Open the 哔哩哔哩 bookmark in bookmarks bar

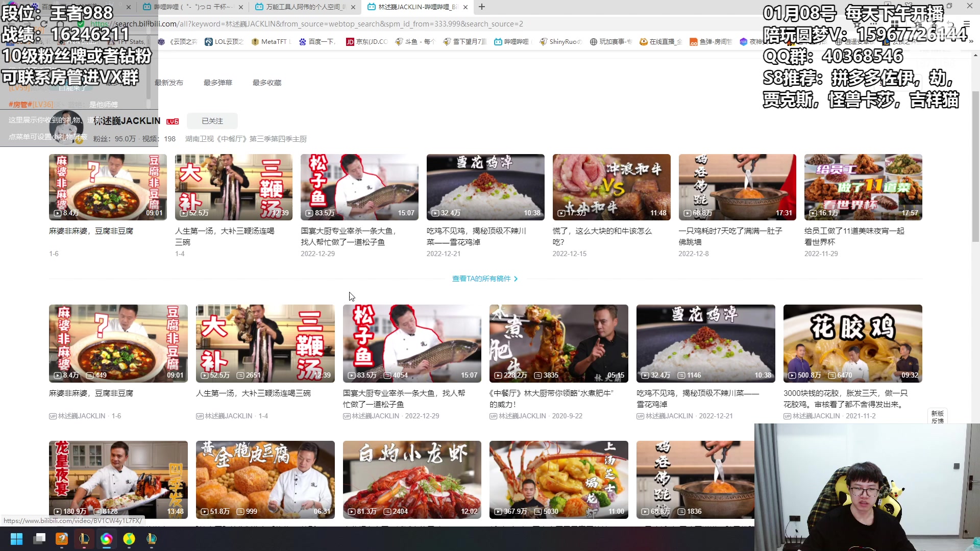[512, 42]
